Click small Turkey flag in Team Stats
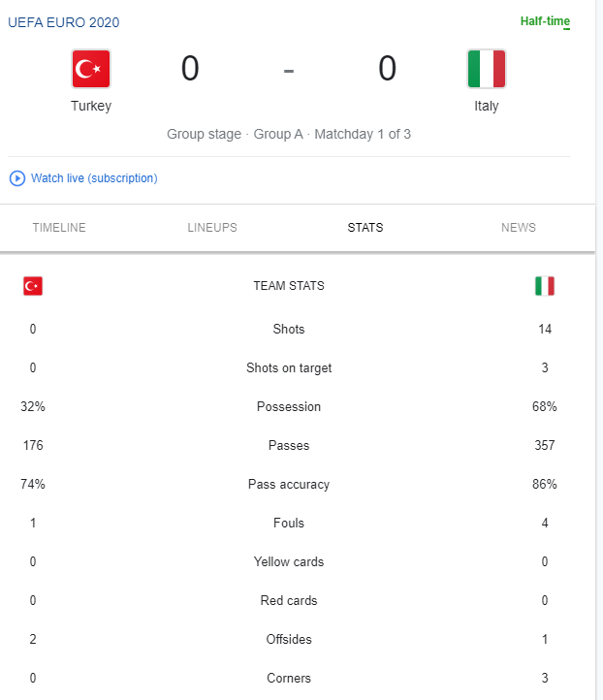This screenshot has height=700, width=603. [33, 286]
